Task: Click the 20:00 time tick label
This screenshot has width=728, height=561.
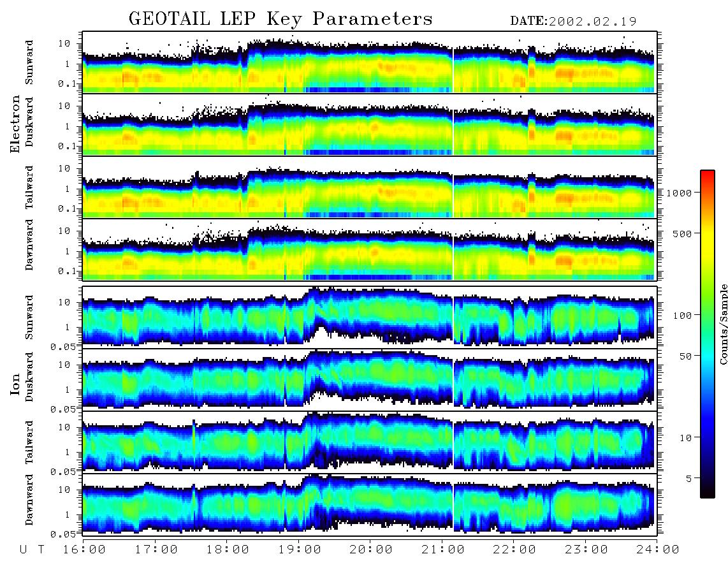Action: click(x=371, y=550)
